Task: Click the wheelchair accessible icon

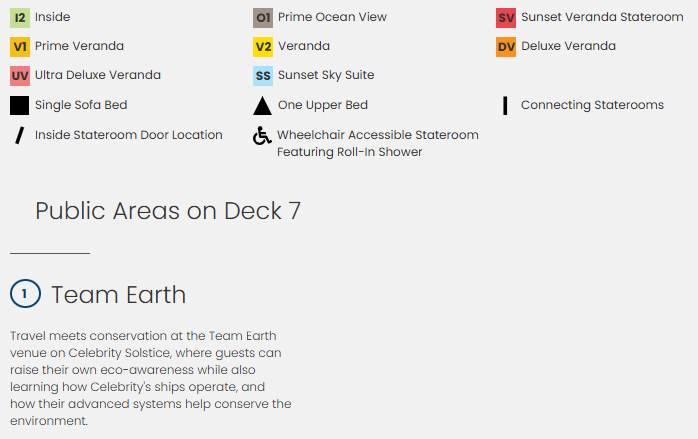Action: click(x=262, y=136)
